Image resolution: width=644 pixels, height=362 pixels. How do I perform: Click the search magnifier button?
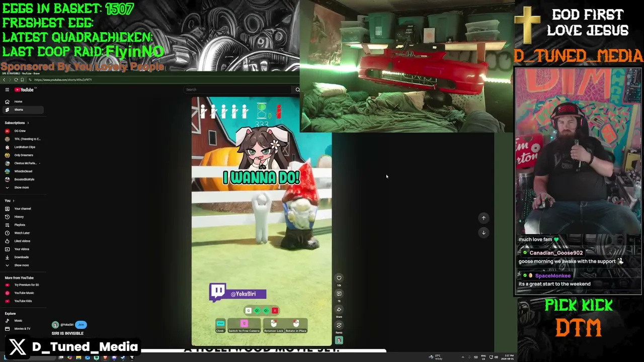297,89
